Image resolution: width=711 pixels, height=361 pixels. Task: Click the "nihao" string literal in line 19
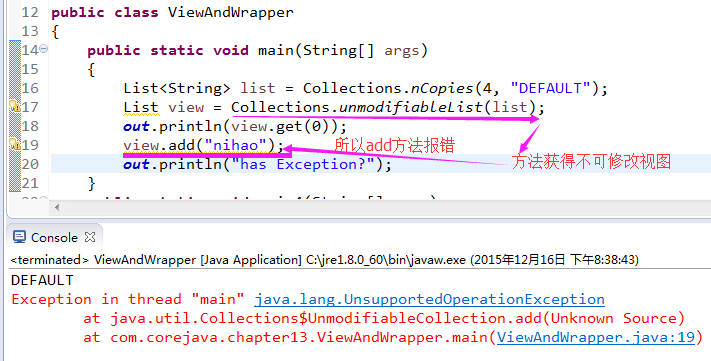pos(235,145)
